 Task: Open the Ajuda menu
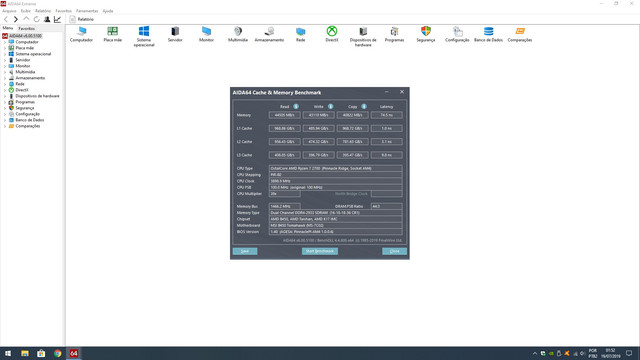click(108, 11)
